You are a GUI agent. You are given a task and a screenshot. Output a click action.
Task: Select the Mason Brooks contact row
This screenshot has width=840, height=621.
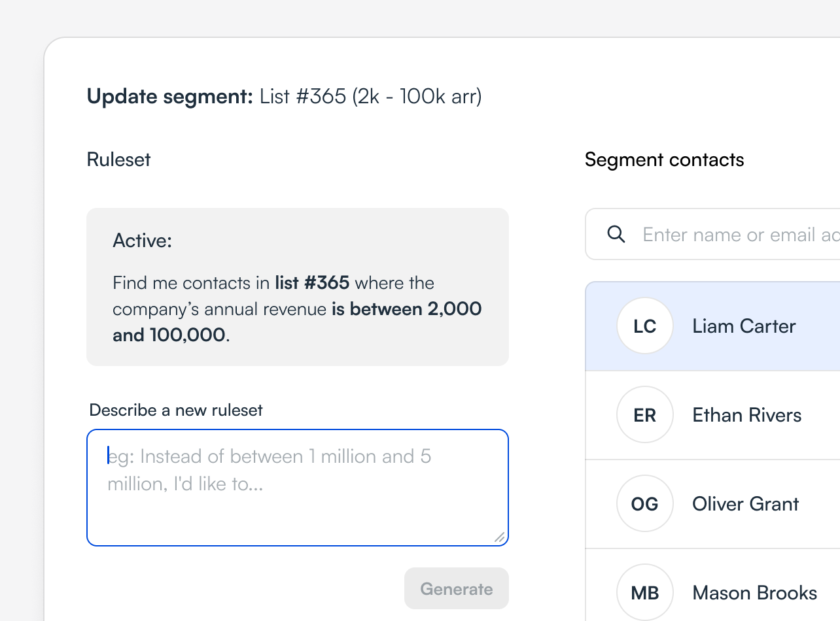(713, 585)
